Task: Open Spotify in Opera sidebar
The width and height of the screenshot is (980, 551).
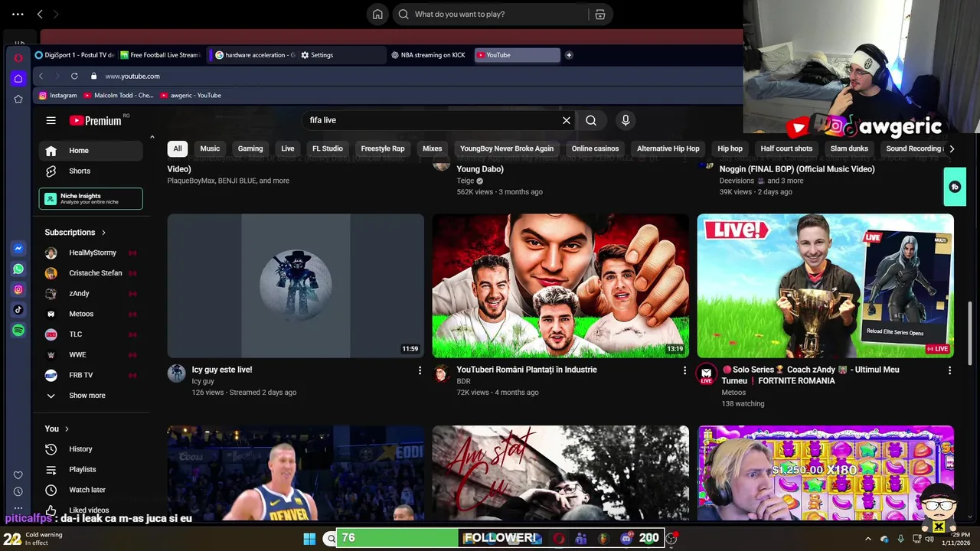Action: point(18,331)
